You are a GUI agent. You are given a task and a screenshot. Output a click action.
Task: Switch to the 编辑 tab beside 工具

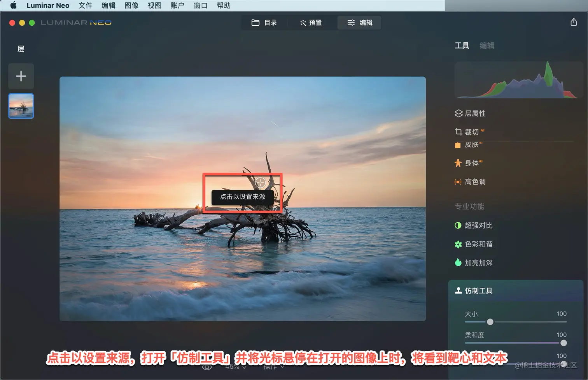click(487, 46)
